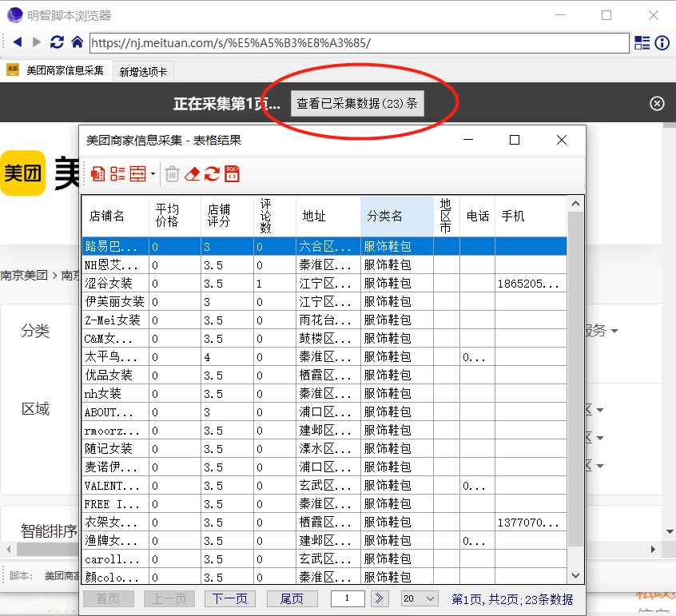Go to the browser home page icon
Screen dimensions: 676x616
(78, 42)
